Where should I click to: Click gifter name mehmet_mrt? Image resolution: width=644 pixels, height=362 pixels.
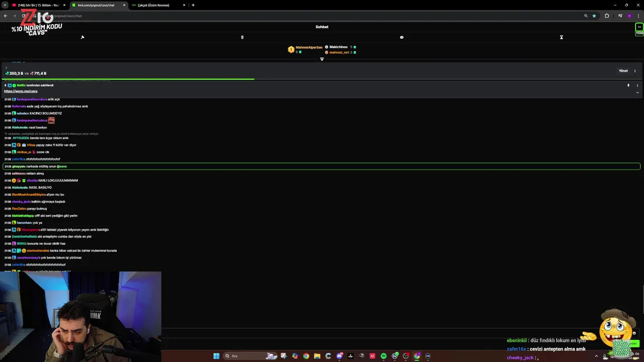[339, 52]
